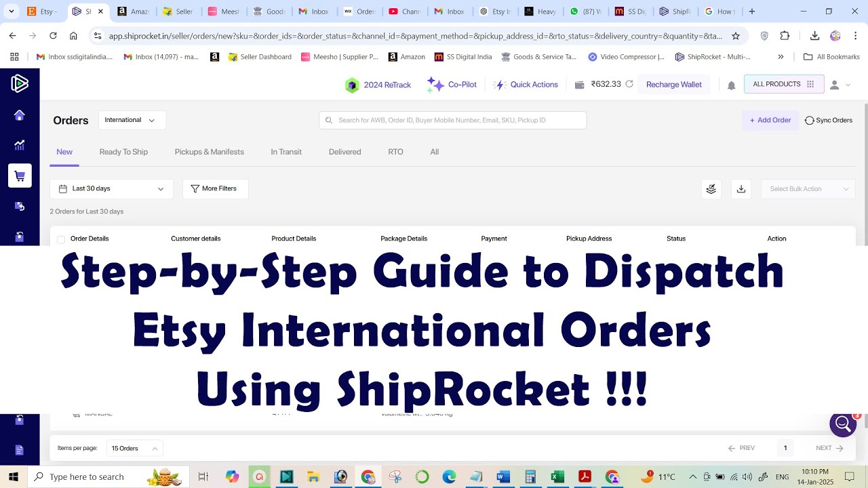The width and height of the screenshot is (868, 488).
Task: Open the Select Bulk Action dropdown
Action: coord(808,189)
